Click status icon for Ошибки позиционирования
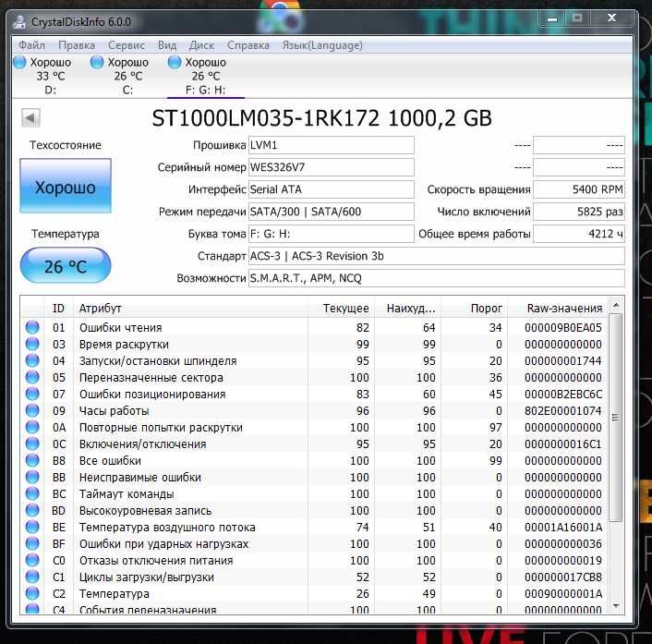The image size is (652, 644). pyautogui.click(x=32, y=394)
